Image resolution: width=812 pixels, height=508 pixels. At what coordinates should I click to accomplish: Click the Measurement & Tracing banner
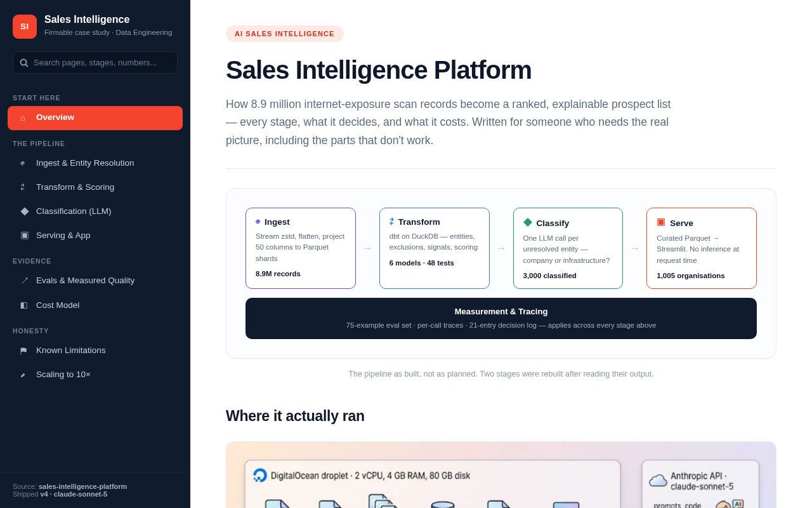pyautogui.click(x=501, y=318)
